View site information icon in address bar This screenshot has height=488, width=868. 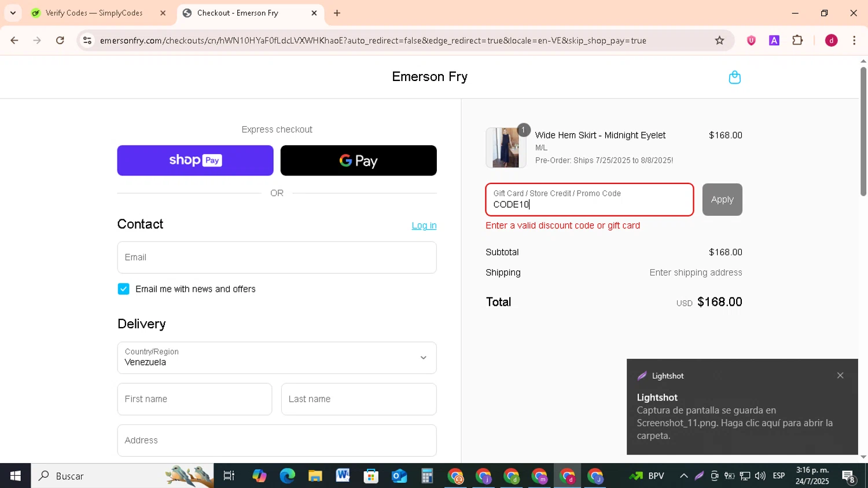pos(87,41)
